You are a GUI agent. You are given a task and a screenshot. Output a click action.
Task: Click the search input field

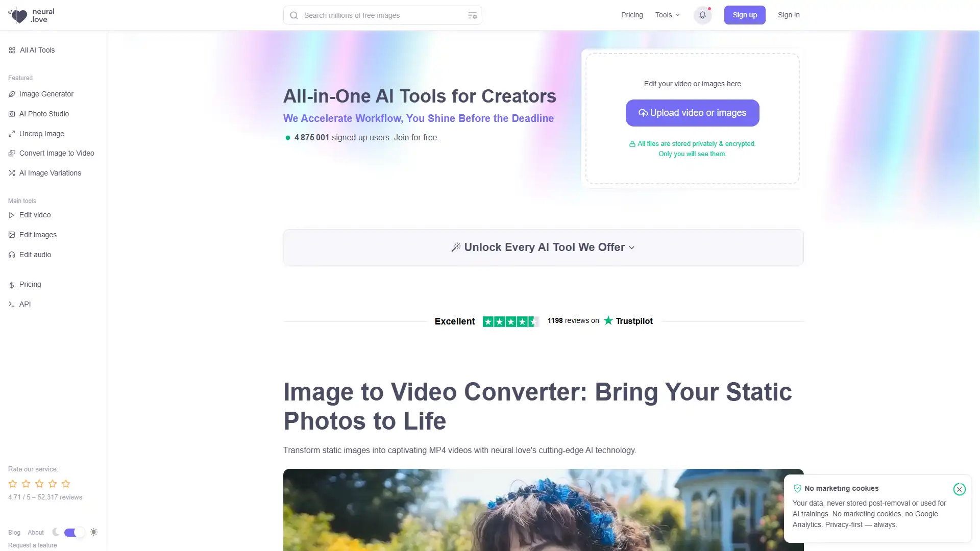[x=383, y=15]
